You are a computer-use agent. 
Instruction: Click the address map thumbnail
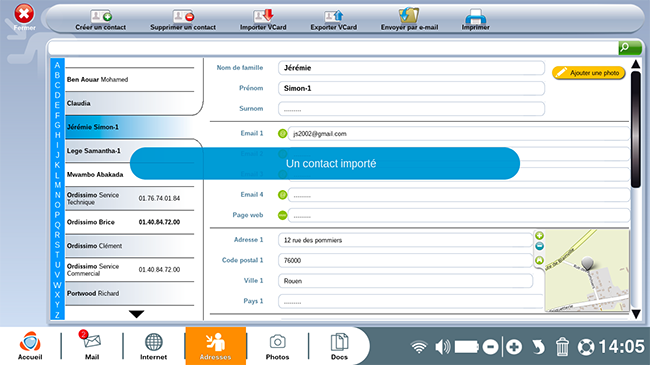click(587, 271)
